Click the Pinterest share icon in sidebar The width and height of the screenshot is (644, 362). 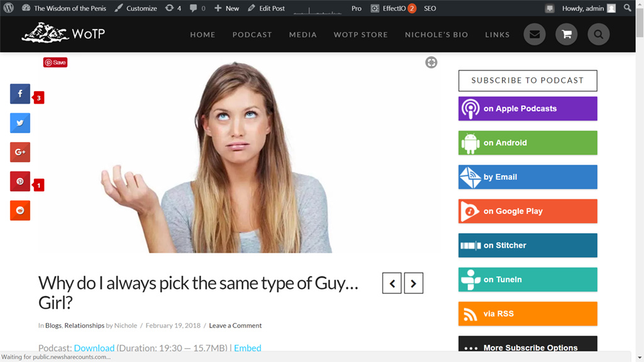pyautogui.click(x=20, y=182)
